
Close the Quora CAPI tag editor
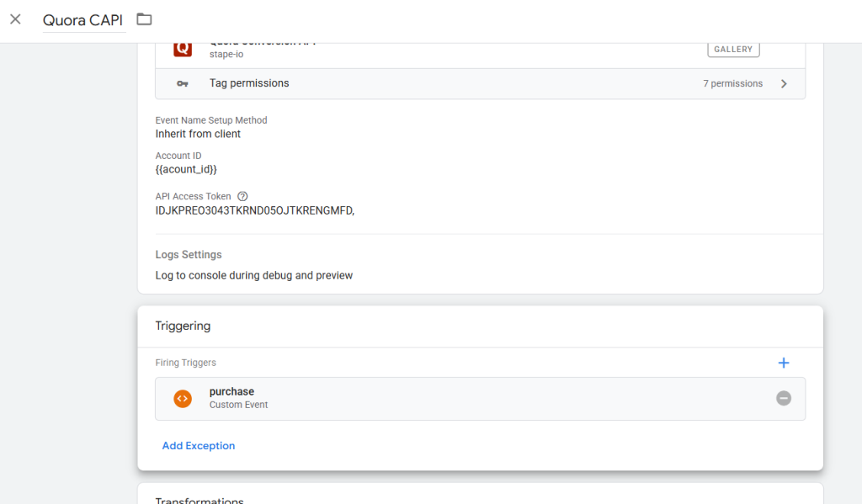(15, 19)
